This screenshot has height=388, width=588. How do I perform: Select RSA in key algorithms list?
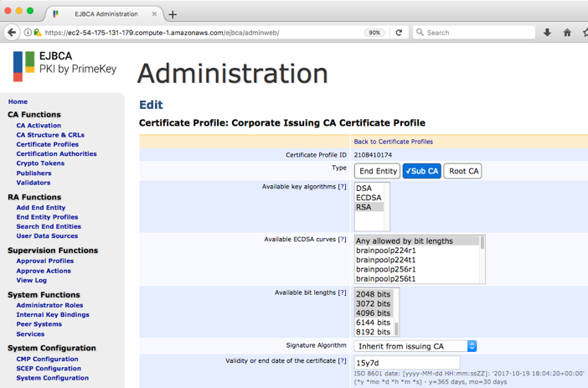[364, 207]
